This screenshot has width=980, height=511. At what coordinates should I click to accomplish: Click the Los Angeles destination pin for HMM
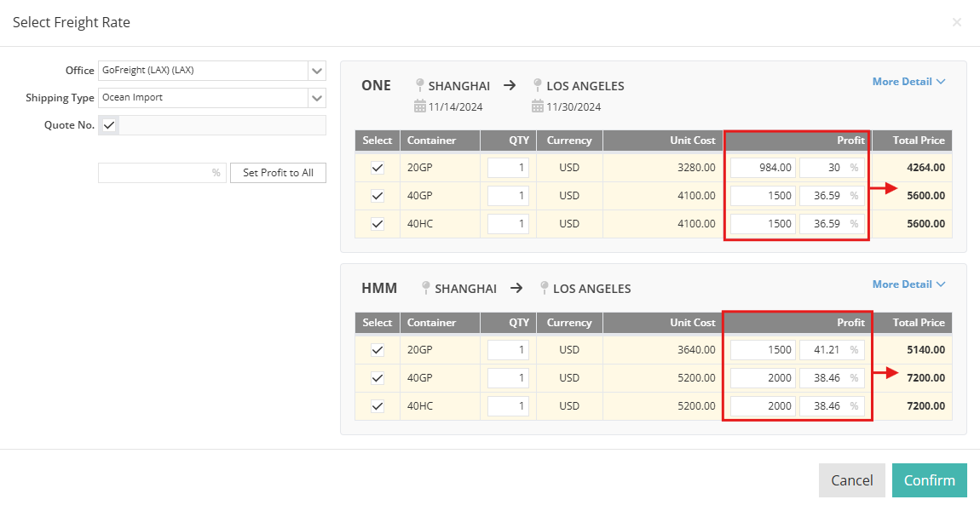[x=544, y=288]
